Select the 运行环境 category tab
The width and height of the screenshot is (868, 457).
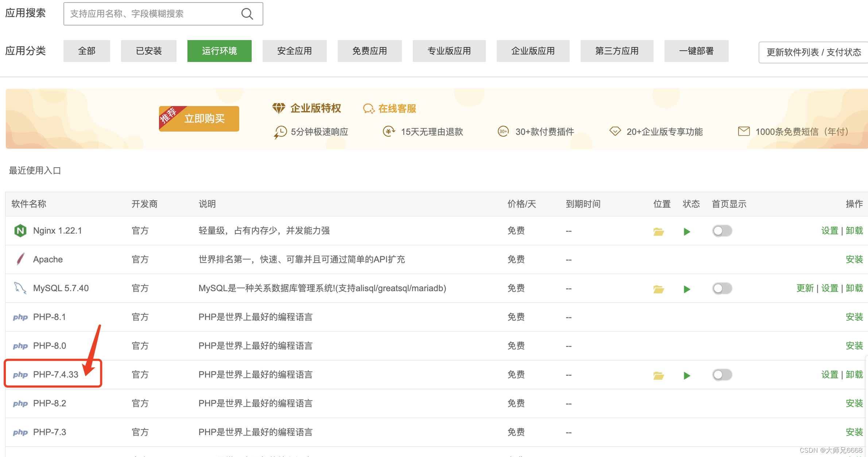pos(220,51)
